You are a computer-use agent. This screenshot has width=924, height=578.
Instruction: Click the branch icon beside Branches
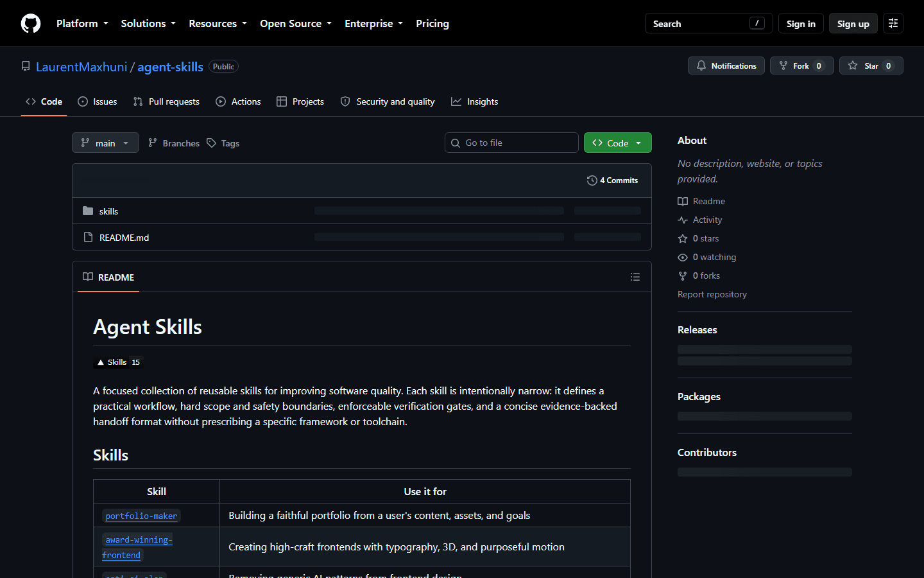point(153,143)
